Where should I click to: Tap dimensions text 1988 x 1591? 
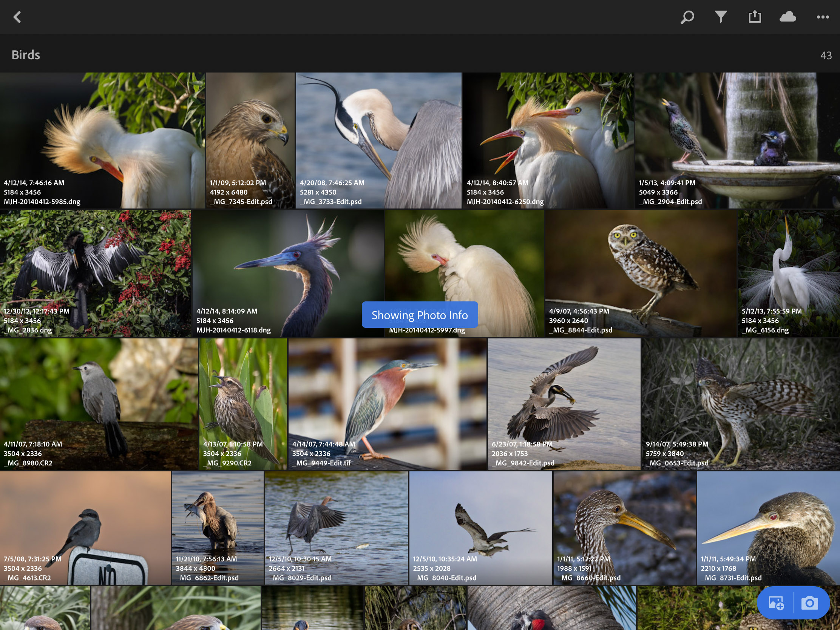[574, 568]
